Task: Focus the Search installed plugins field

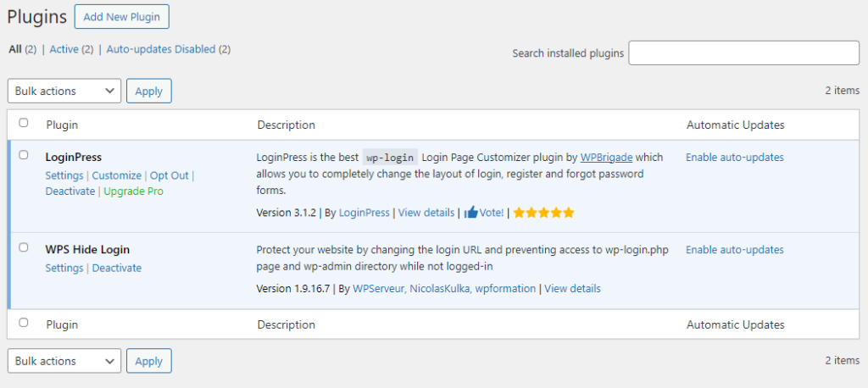Action: (744, 53)
